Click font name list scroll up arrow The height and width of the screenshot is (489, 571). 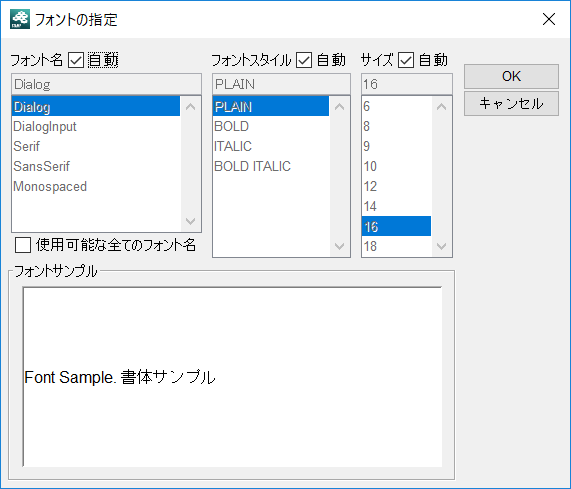(x=190, y=107)
